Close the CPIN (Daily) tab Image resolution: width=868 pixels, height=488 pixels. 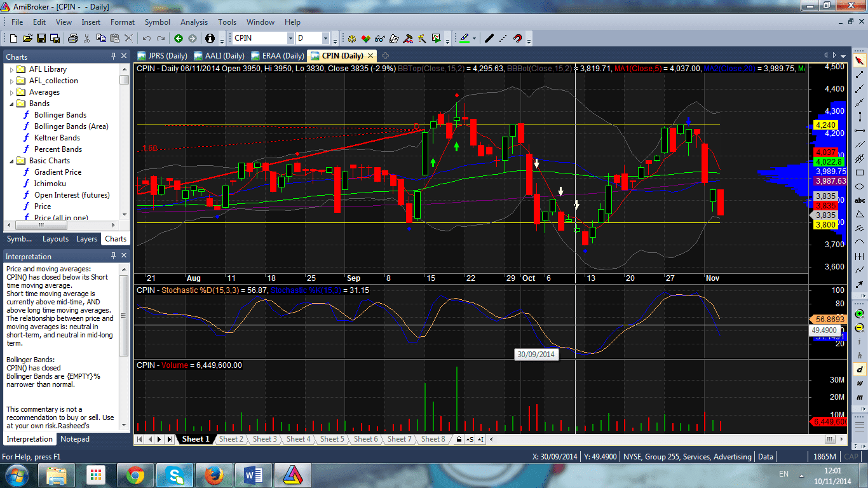pyautogui.click(x=370, y=56)
